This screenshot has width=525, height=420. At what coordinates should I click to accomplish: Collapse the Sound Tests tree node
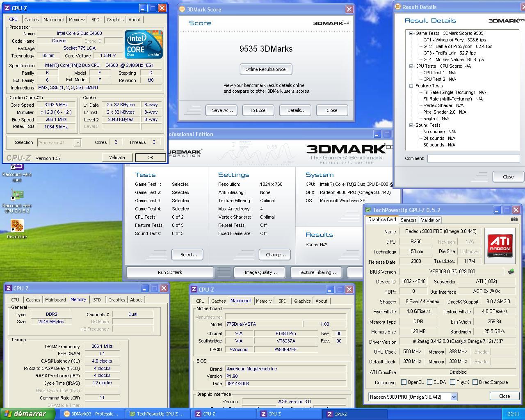[x=411, y=125]
